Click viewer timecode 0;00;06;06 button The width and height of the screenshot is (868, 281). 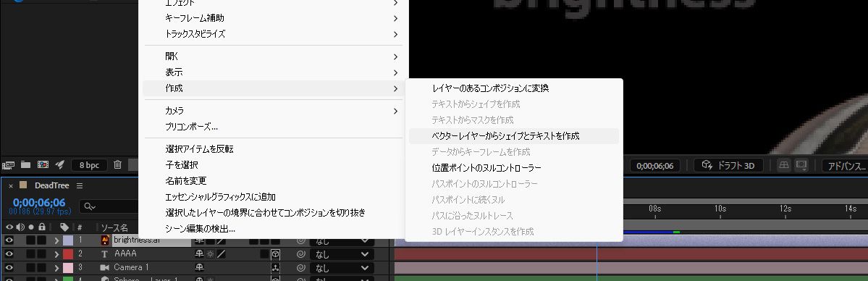pos(655,165)
